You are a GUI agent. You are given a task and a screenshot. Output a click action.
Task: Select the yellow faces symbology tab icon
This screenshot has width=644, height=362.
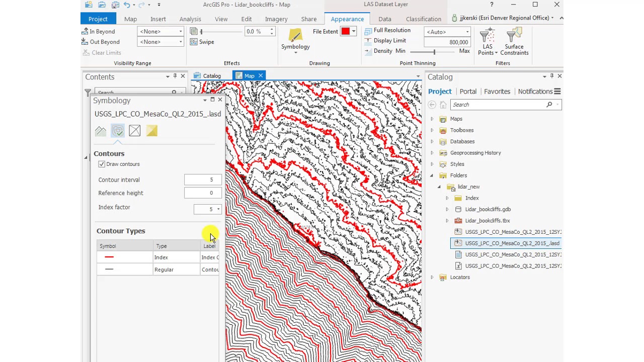coord(151,131)
